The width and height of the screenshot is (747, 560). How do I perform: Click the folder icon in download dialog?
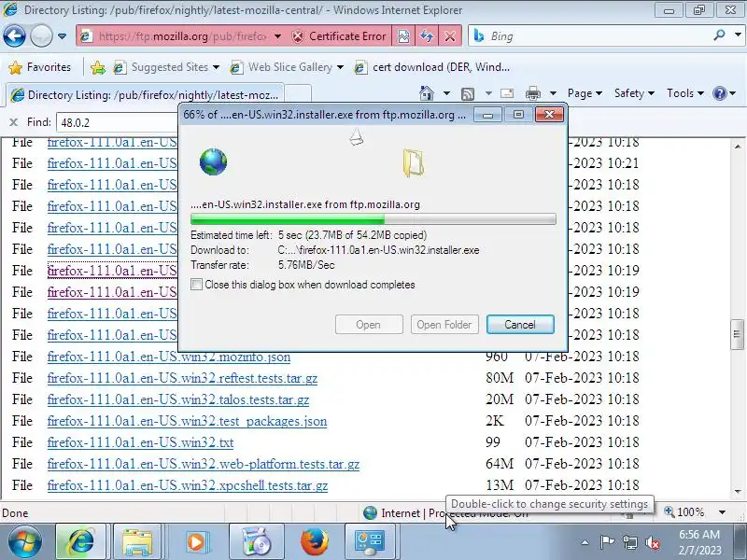[413, 162]
